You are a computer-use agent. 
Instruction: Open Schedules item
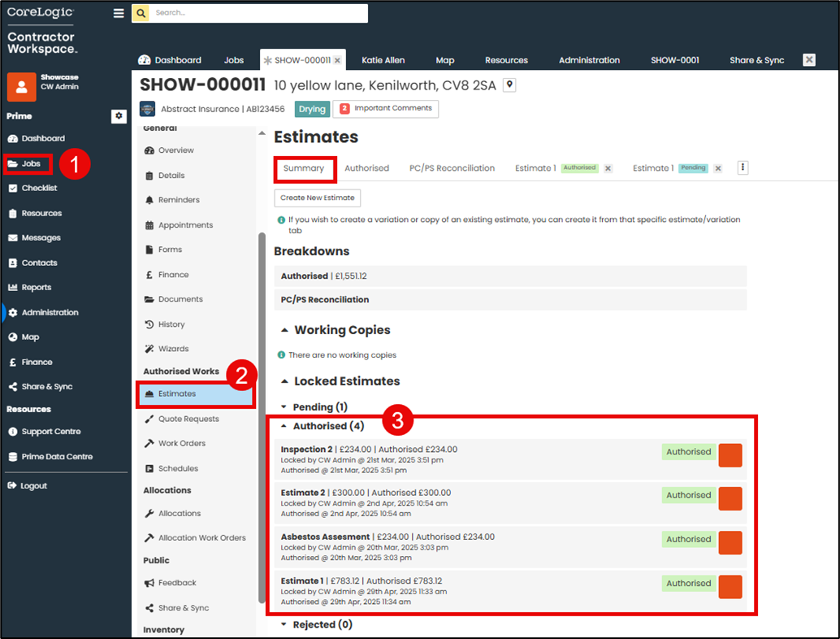[x=171, y=468]
